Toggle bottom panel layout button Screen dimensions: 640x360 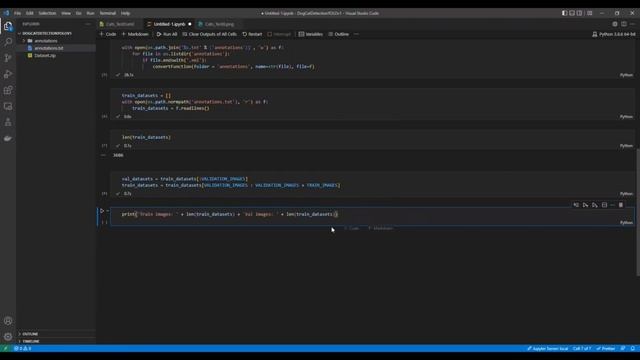click(x=572, y=13)
